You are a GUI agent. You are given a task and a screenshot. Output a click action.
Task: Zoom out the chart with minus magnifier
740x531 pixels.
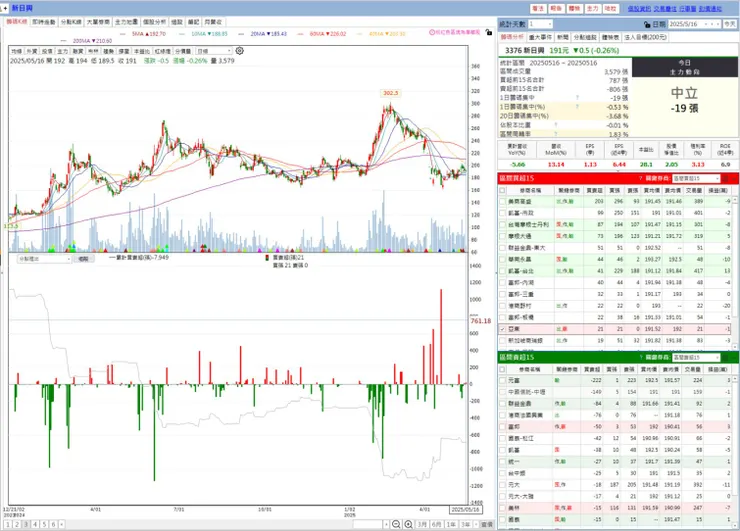click(x=396, y=524)
